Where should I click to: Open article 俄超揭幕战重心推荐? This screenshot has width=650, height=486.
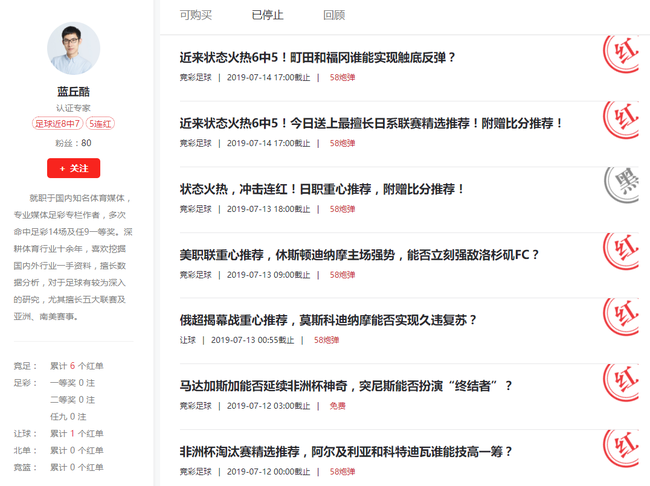[x=328, y=320]
